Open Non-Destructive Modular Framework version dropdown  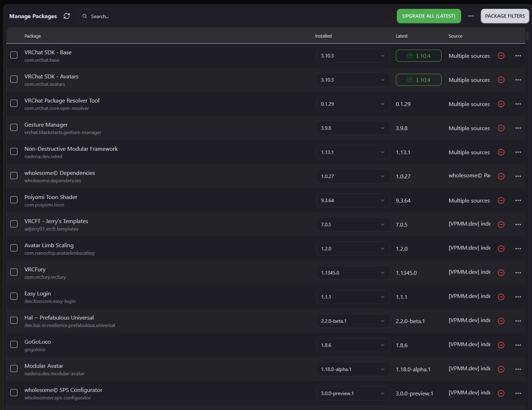click(x=353, y=152)
